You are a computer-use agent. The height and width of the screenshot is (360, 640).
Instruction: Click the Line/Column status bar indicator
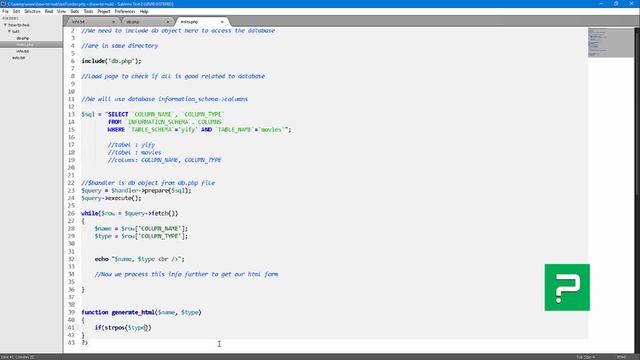(x=18, y=357)
